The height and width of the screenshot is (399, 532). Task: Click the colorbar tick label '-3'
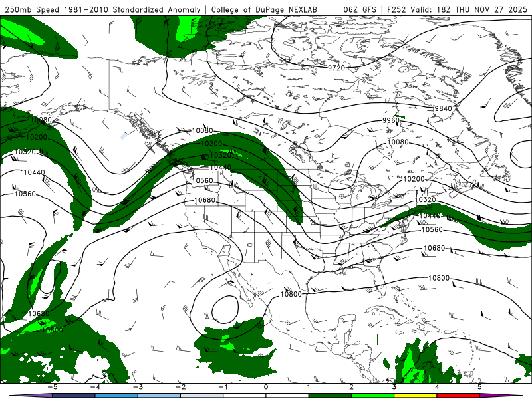tap(138, 387)
